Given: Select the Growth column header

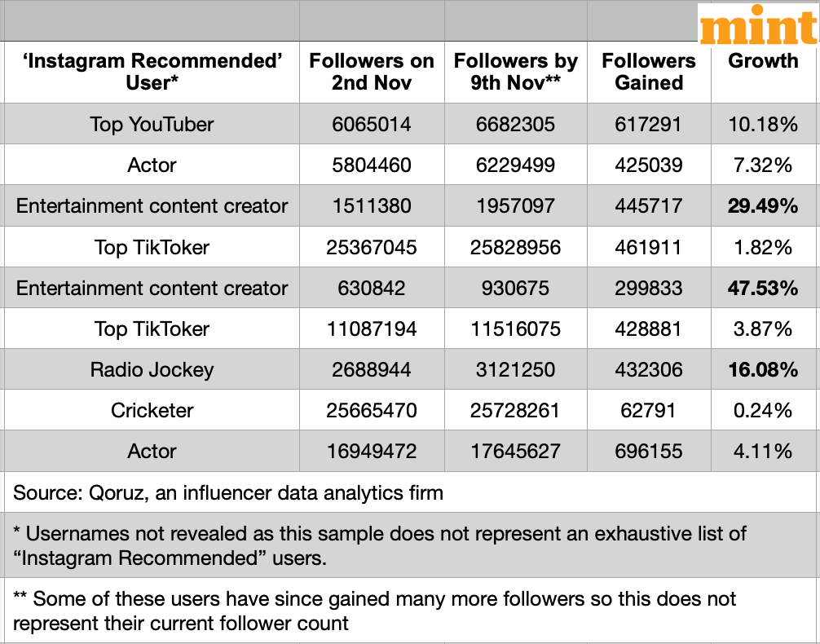Looking at the screenshot, I should point(763,61).
